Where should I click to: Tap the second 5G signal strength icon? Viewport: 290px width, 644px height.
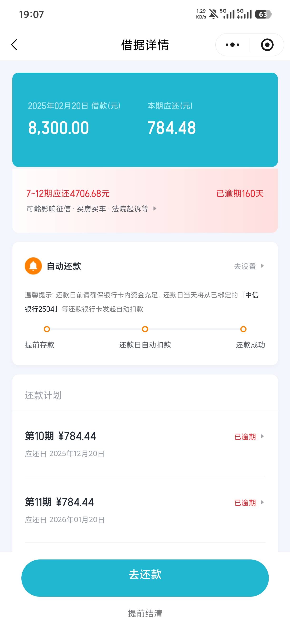(244, 14)
